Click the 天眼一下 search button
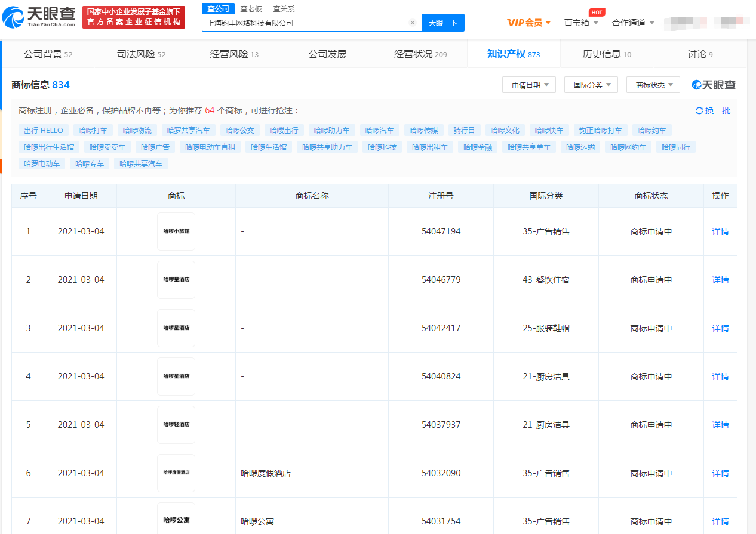The image size is (756, 534). (x=443, y=23)
